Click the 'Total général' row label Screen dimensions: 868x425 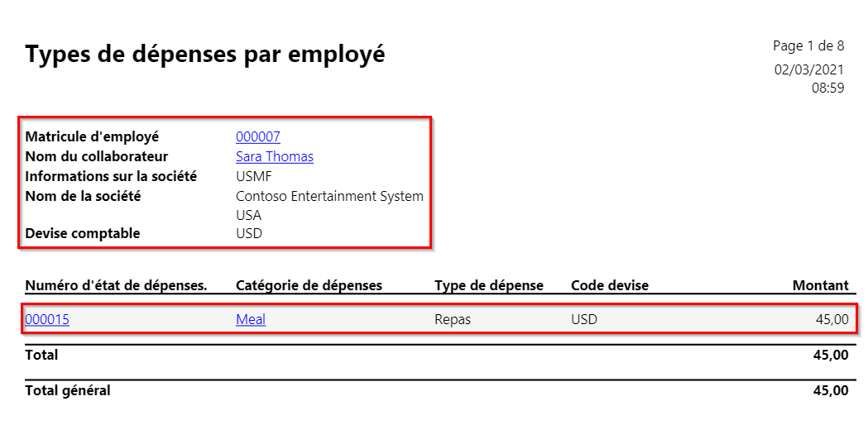[68, 390]
